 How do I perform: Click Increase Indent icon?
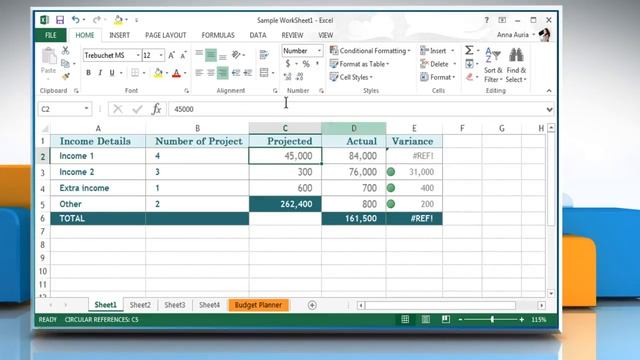248,73
